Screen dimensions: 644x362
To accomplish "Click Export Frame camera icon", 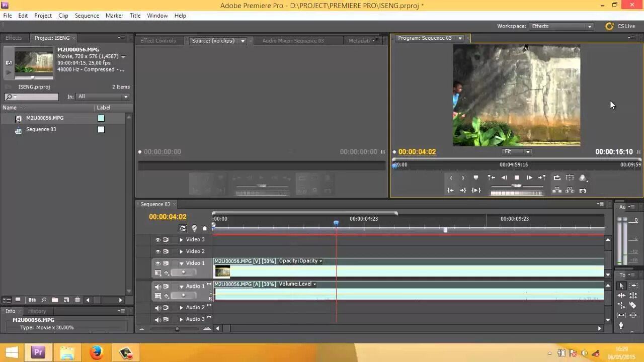I will pos(583,190).
